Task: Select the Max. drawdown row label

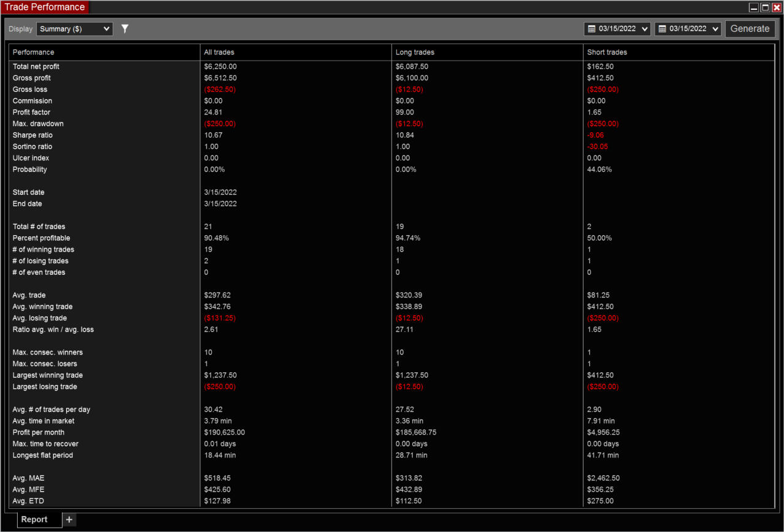Action: coord(38,124)
